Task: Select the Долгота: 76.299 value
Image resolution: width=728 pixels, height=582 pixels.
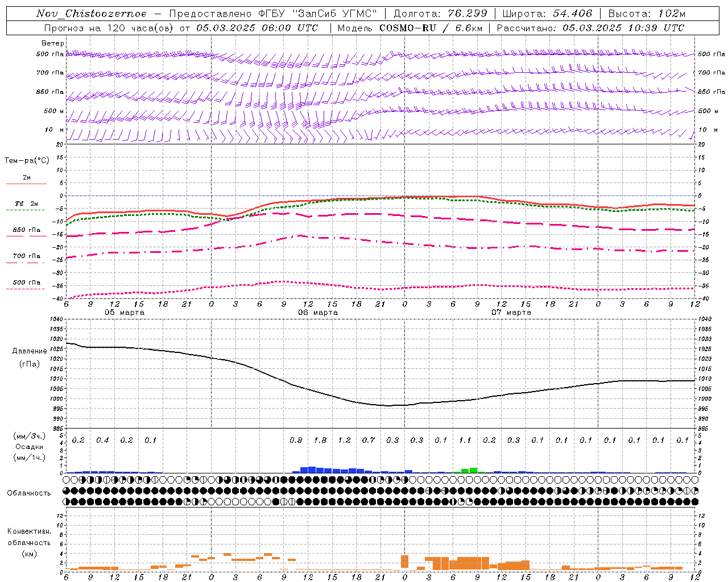Action: click(440, 14)
